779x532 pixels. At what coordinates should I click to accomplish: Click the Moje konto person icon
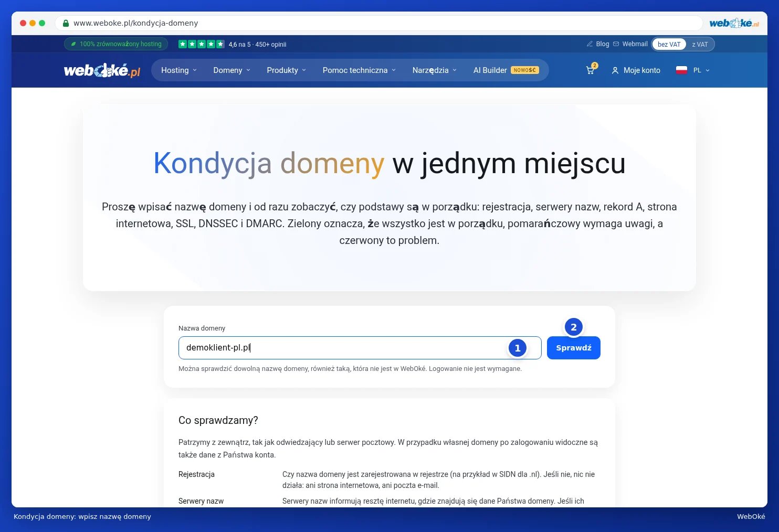(615, 70)
